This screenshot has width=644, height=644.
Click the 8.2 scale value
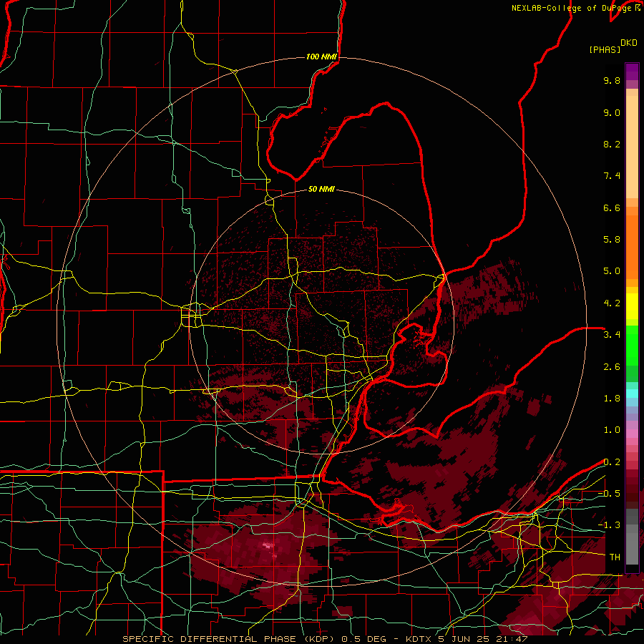(x=612, y=144)
